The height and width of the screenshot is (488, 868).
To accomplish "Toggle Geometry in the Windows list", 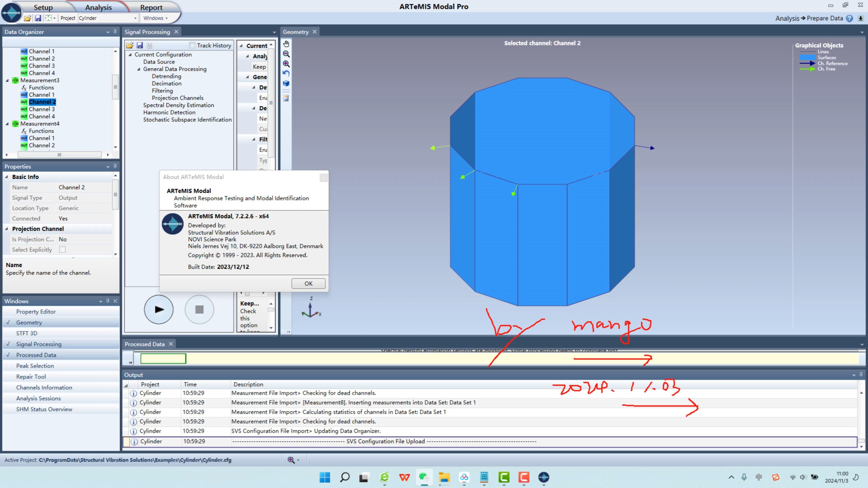I will (x=61, y=322).
